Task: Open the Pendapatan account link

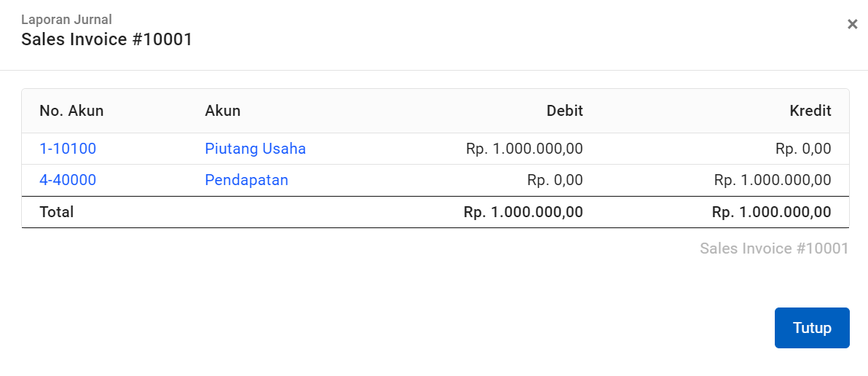Action: (x=247, y=180)
